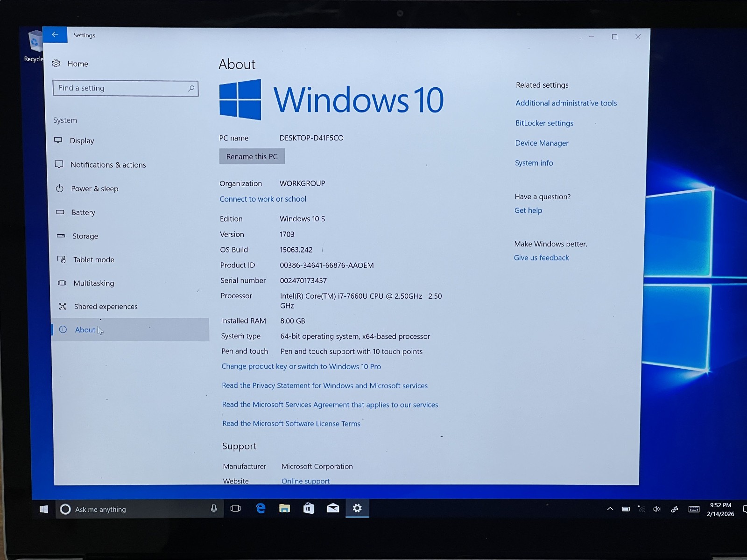Select Serial number 002470173457
The image size is (747, 560).
point(303,280)
